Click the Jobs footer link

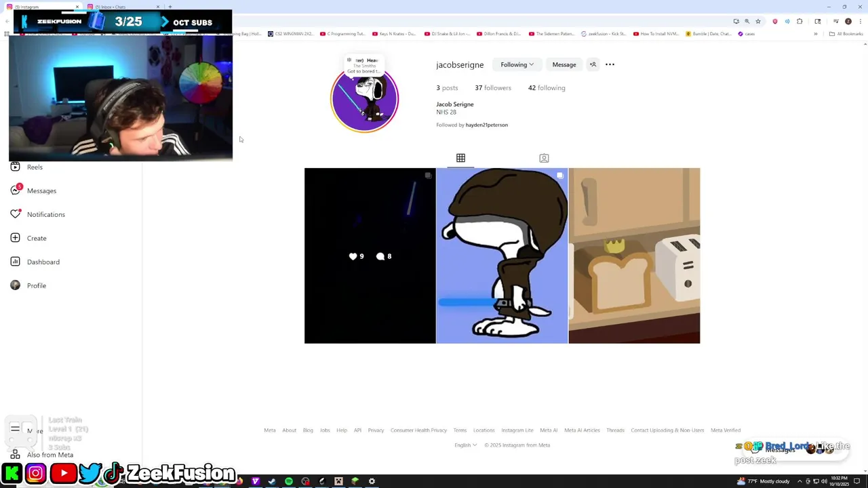click(x=325, y=430)
